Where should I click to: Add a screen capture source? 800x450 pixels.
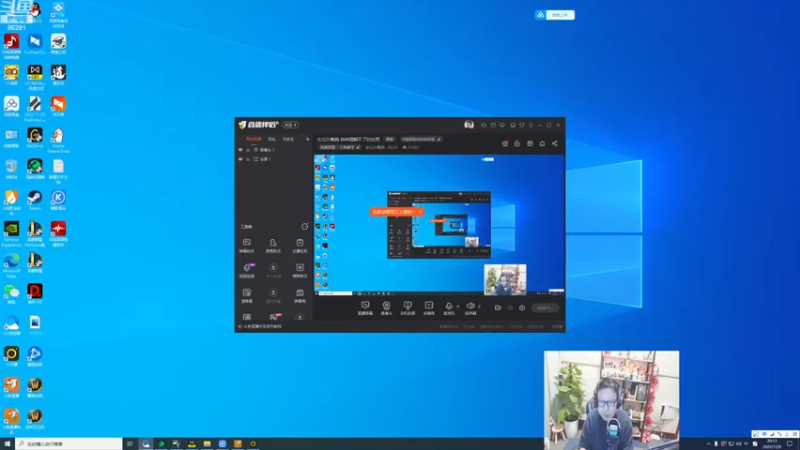[x=365, y=308]
